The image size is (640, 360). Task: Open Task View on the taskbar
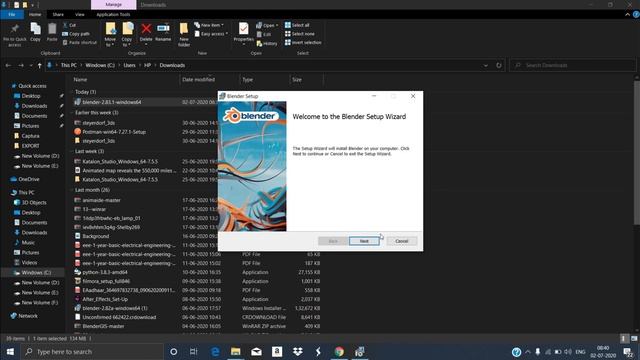click(193, 352)
